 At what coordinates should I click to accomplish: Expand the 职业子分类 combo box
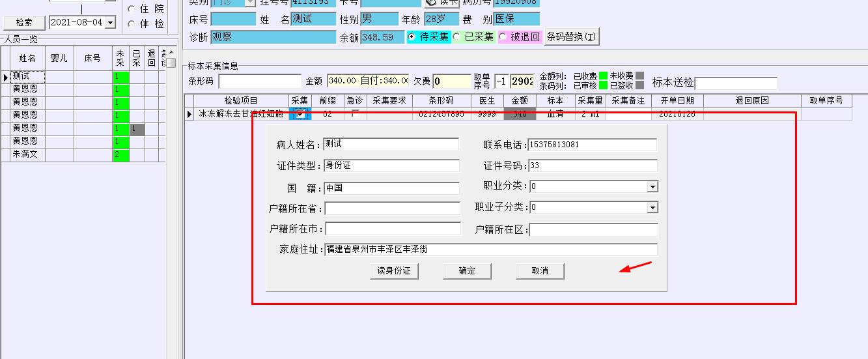click(x=652, y=208)
